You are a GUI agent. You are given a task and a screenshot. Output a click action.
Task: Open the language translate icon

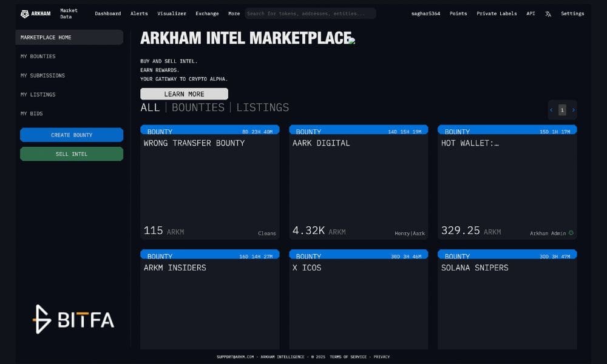pyautogui.click(x=548, y=14)
